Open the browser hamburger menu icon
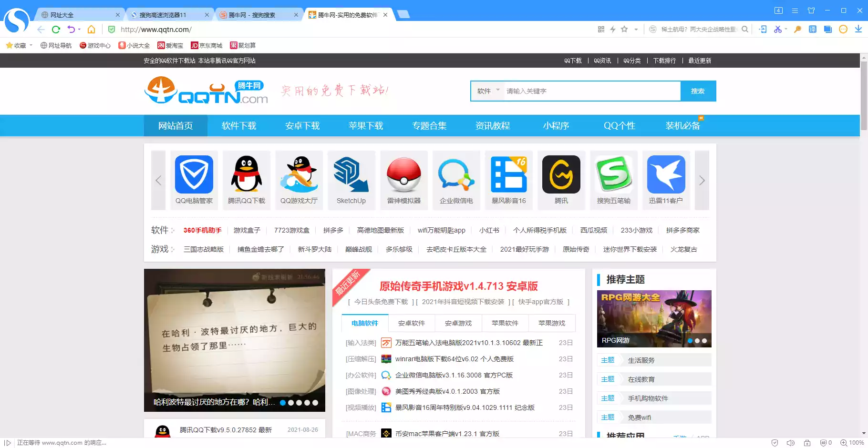 (794, 10)
